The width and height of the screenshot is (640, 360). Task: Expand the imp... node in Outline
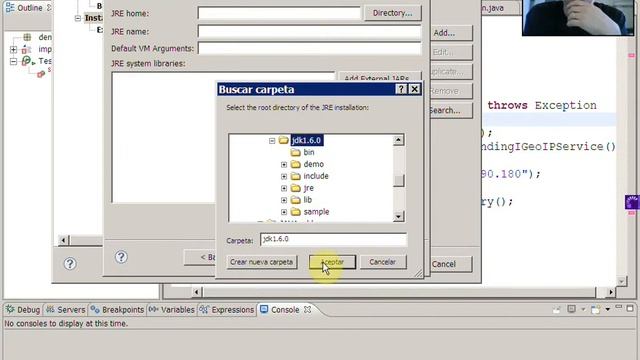[x=13, y=49]
